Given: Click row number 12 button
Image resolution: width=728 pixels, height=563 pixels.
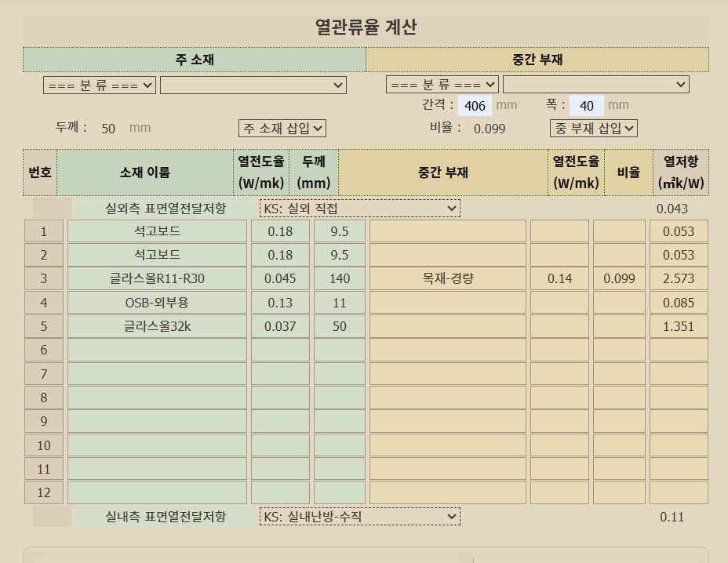Looking at the screenshot, I should pos(44,492).
